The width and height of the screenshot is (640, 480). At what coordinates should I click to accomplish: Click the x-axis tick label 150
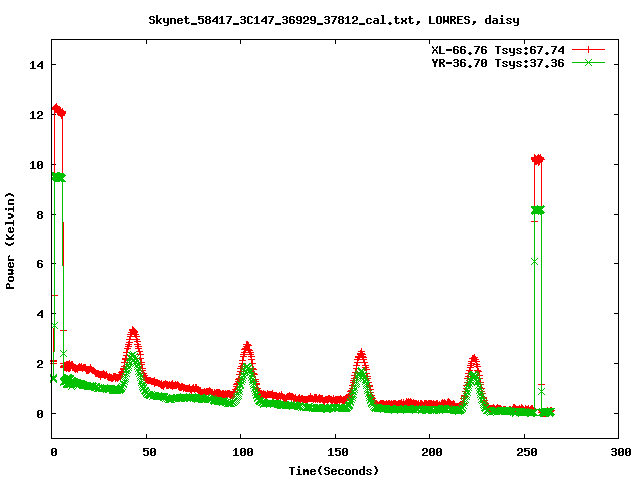tap(338, 452)
